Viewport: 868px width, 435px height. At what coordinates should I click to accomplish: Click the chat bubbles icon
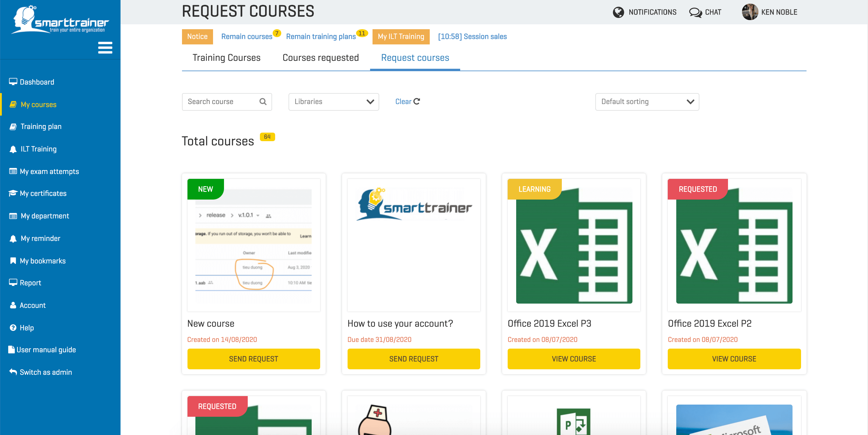695,12
